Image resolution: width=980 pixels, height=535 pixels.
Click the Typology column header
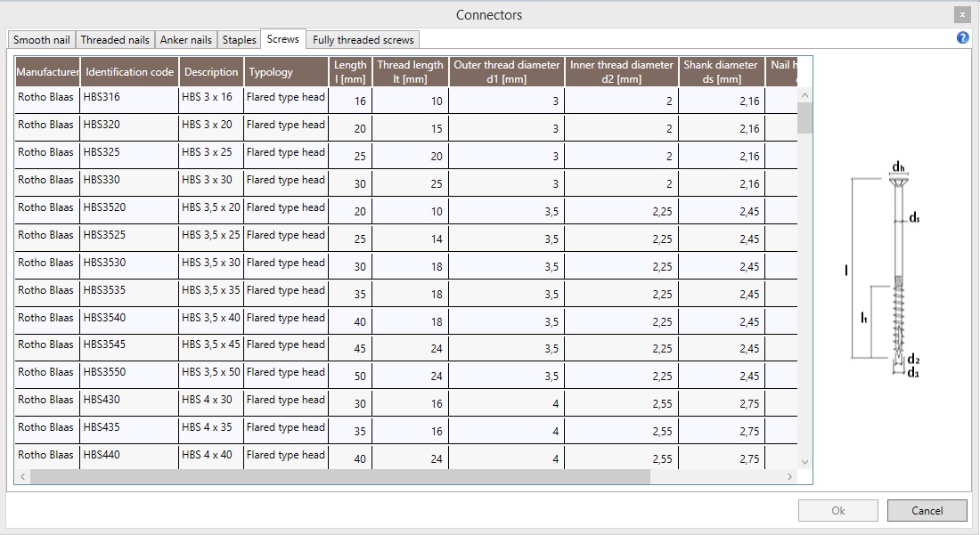[x=286, y=72]
